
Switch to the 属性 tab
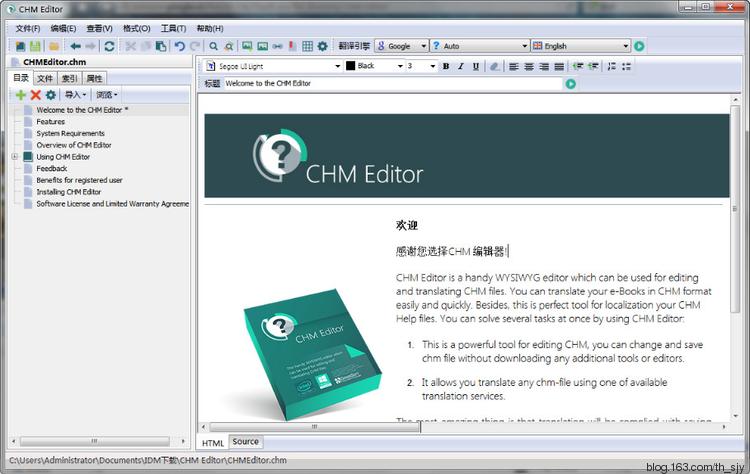(94, 78)
